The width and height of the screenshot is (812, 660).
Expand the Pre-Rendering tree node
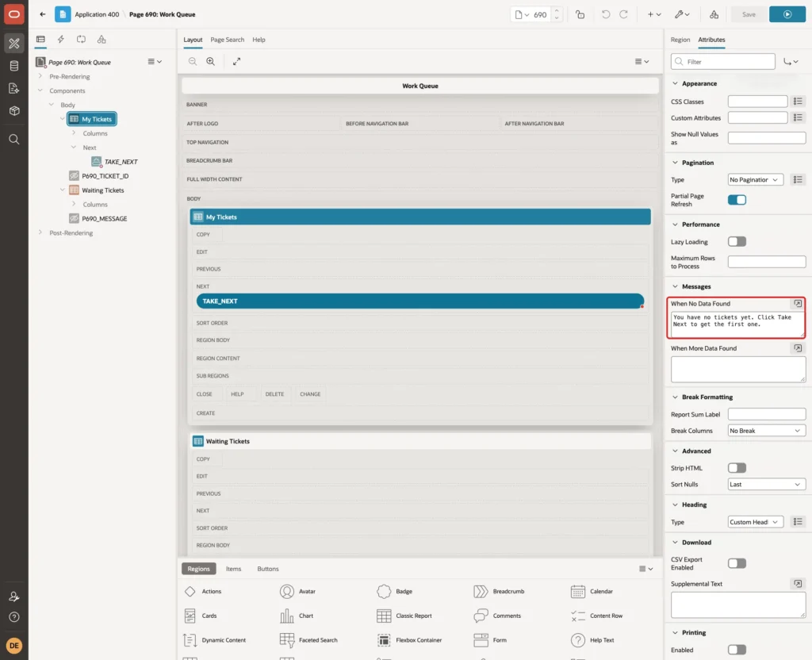point(40,76)
